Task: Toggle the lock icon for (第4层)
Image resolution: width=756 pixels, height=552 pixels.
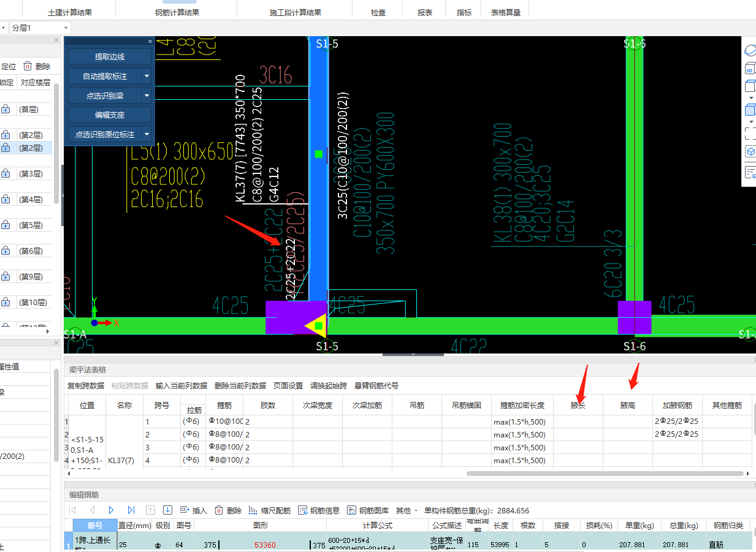Action: tap(6, 199)
